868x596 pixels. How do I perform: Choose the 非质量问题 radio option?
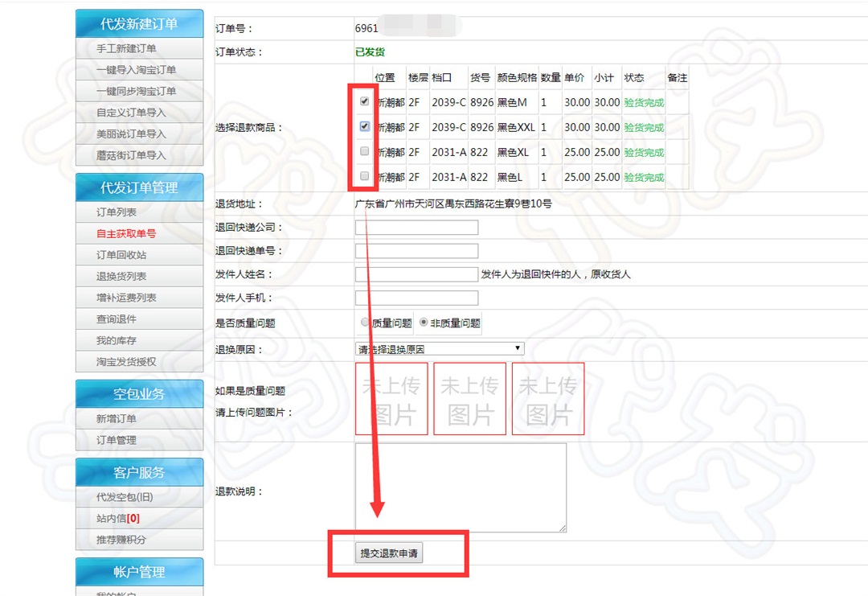coord(424,323)
